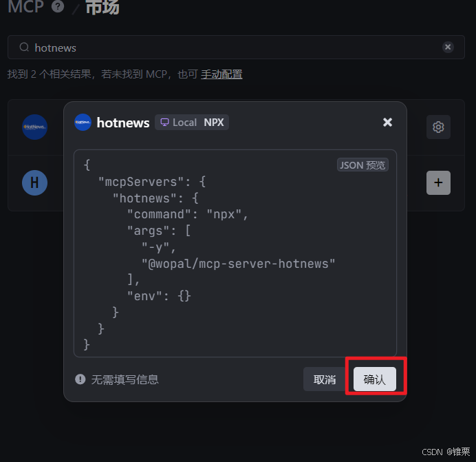Clear the hotnews search field
This screenshot has height=462, width=476.
click(x=448, y=47)
